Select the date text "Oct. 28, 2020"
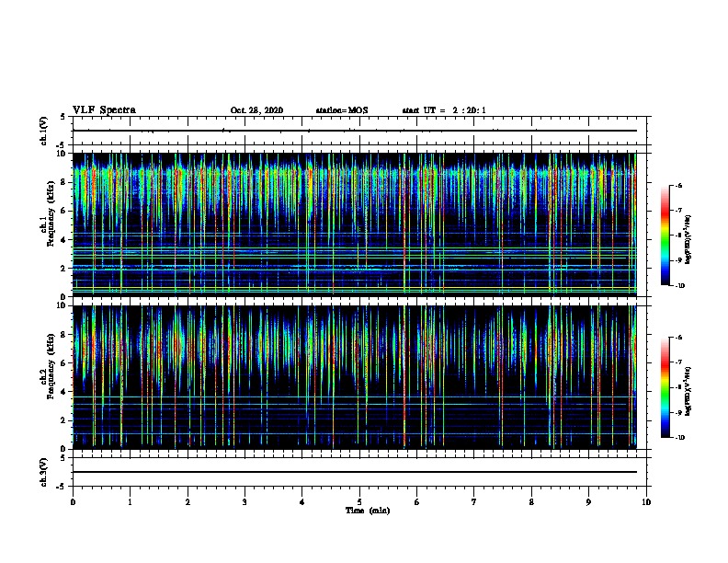Screen dimensions: 728x563 coord(256,110)
